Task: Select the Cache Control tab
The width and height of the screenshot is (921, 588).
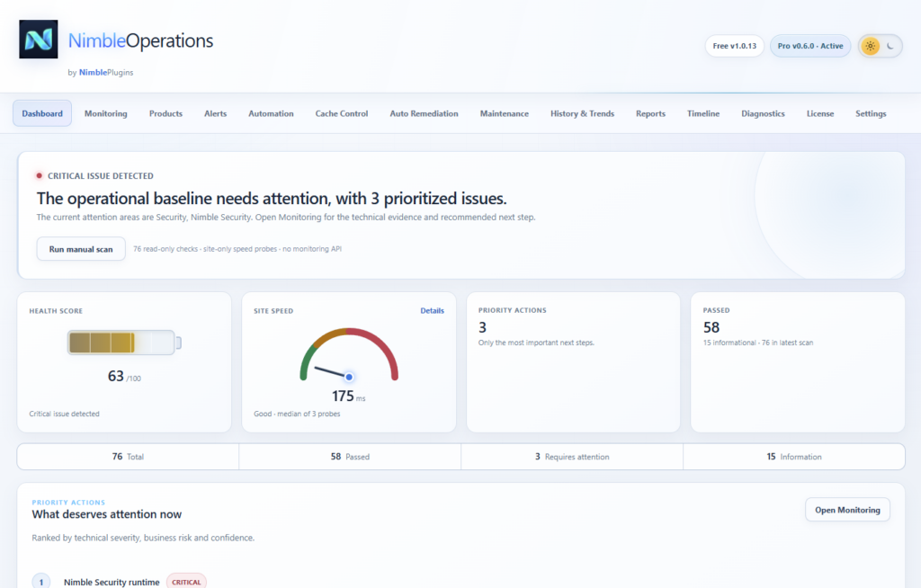Action: click(x=342, y=113)
